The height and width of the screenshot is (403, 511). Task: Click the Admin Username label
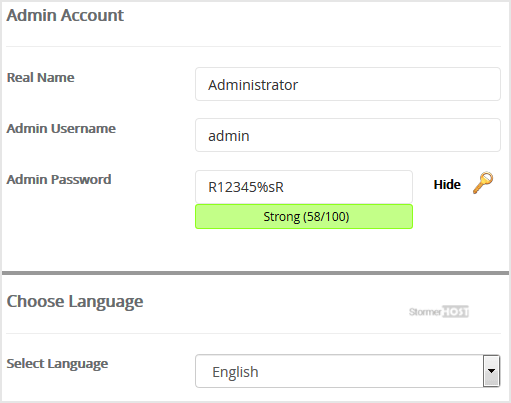61,128
